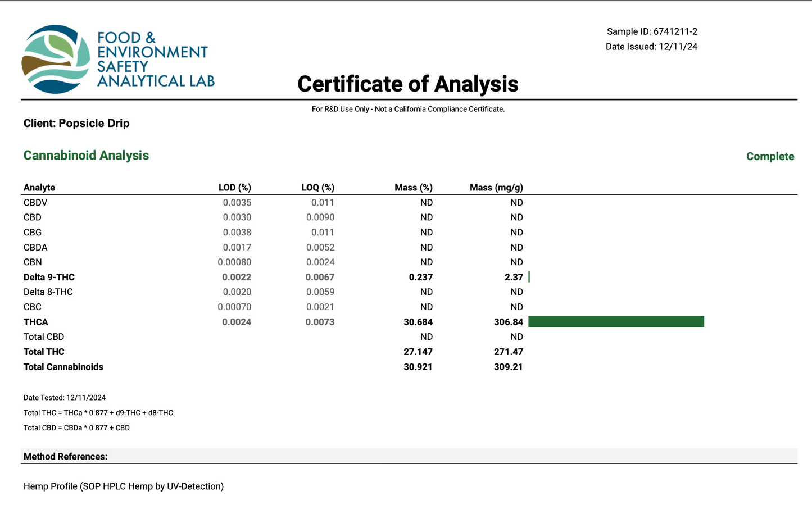
Task: Click the Client: Popsicle Drip label
Action: [x=76, y=123]
